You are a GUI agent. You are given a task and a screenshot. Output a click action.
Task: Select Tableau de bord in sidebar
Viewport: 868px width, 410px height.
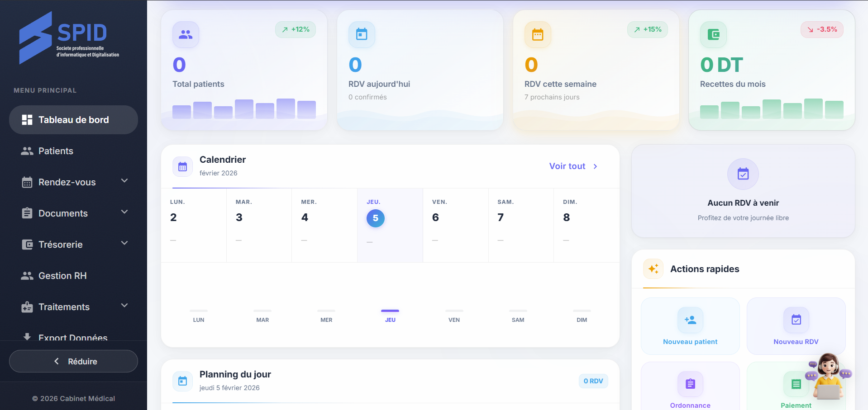[73, 120]
